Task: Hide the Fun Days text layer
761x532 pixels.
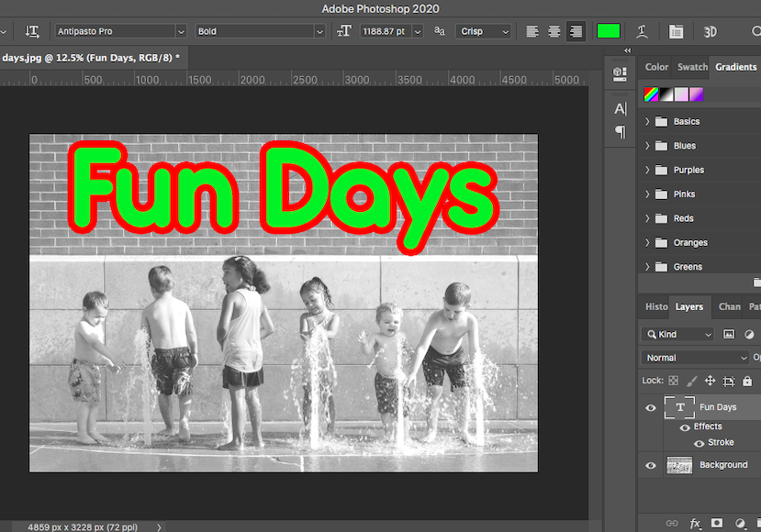Action: pyautogui.click(x=651, y=407)
